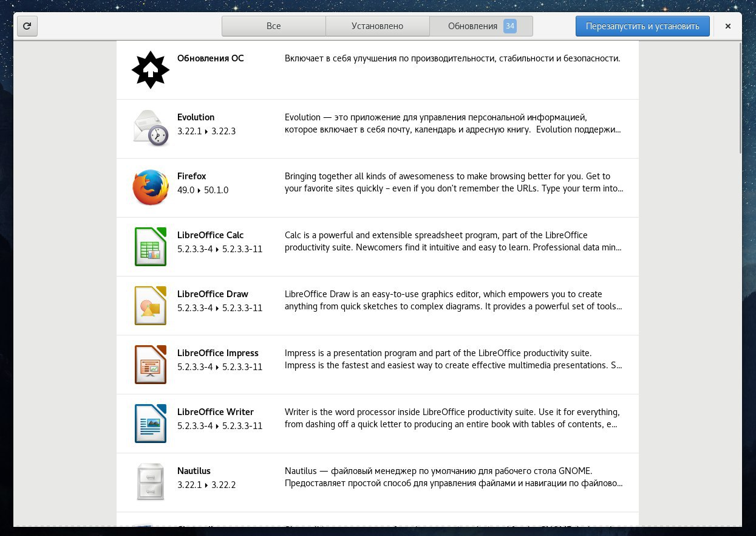Switch to the Установлено tab
Screen dimensions: 756x536
[x=377, y=26]
